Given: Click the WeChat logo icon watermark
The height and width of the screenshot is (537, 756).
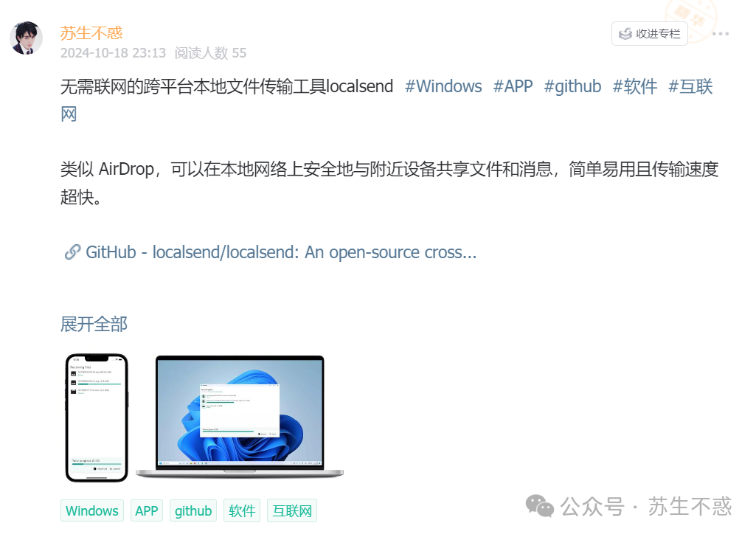Looking at the screenshot, I should [539, 506].
